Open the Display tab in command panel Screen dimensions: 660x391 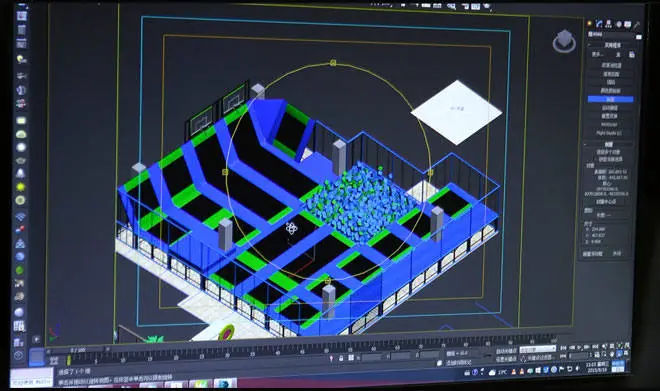628,24
